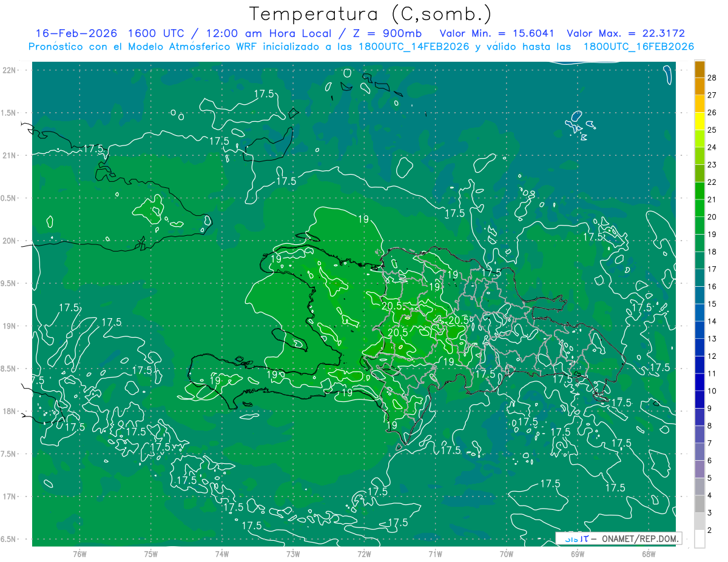This screenshot has width=728, height=562.
Task: Click colorbar value label '24'
Action: point(712,147)
